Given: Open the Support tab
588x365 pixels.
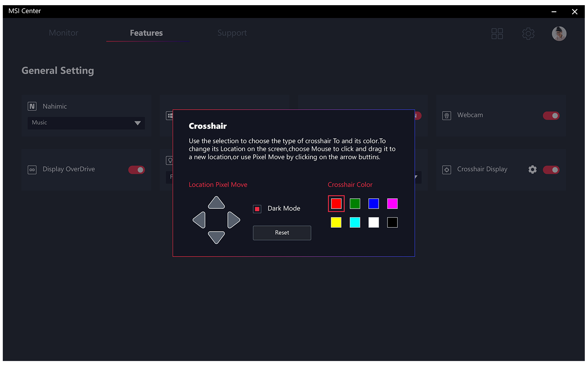Looking at the screenshot, I should click(232, 33).
